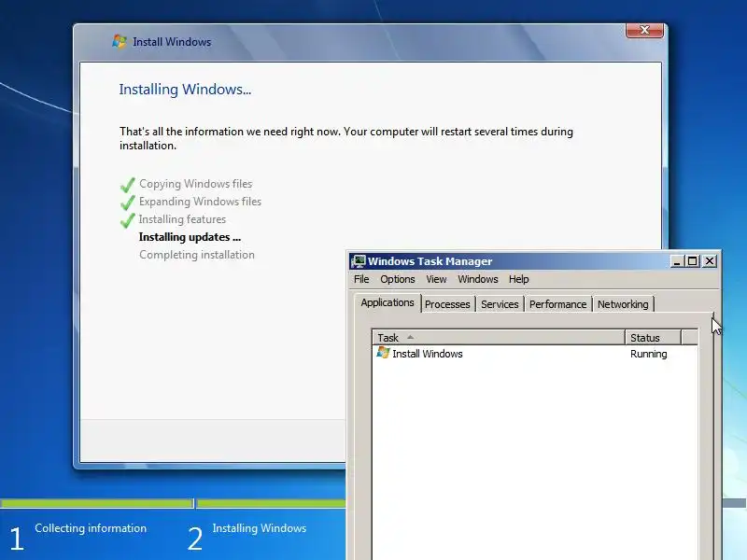Select the Install Windows task row
The width and height of the screenshot is (747, 560).
coord(535,354)
